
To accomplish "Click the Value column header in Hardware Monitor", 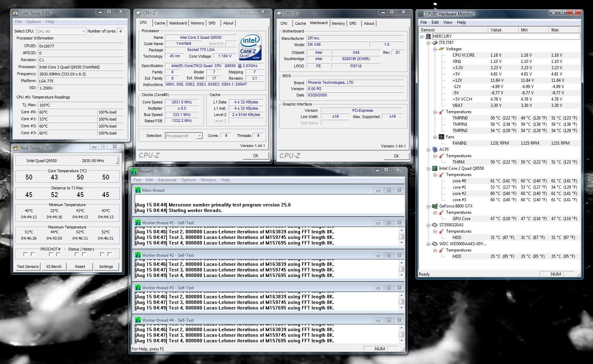I will click(x=503, y=30).
